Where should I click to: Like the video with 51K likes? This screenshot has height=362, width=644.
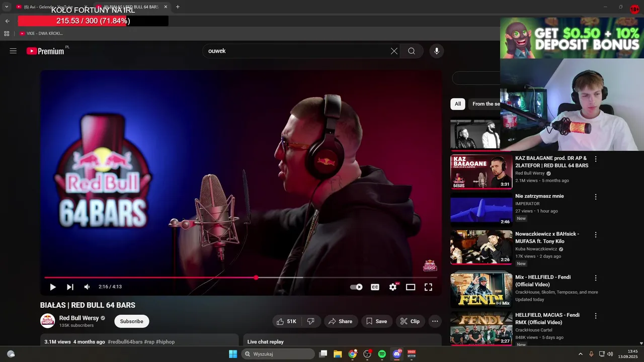pyautogui.click(x=287, y=321)
